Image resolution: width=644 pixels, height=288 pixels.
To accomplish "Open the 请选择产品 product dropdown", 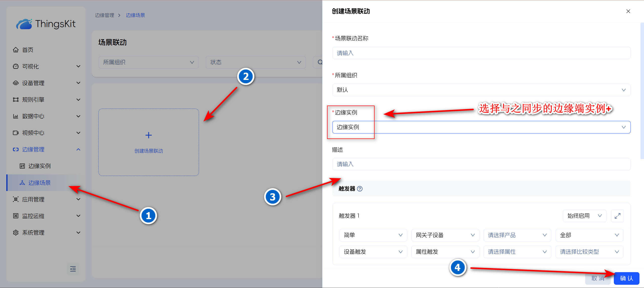I will click(x=517, y=235).
